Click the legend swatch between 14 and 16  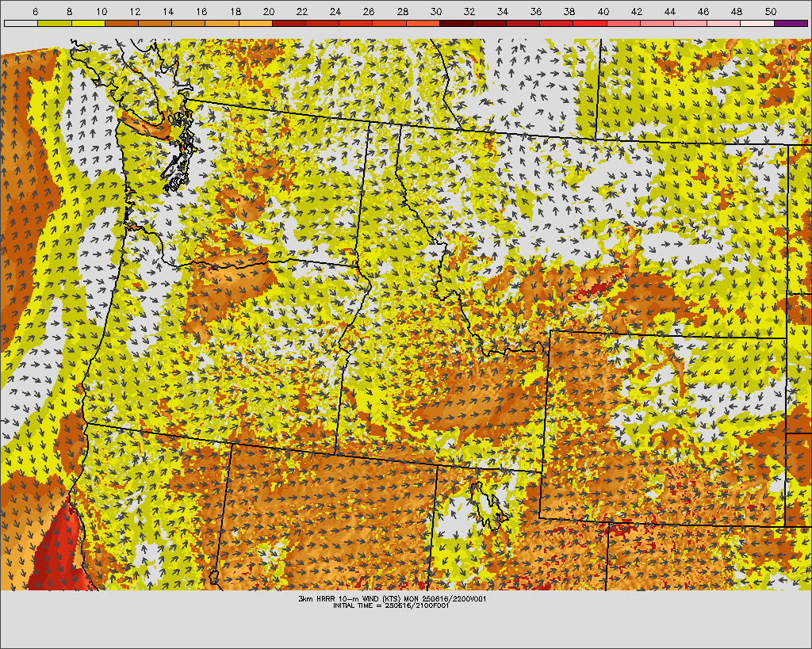[x=189, y=23]
